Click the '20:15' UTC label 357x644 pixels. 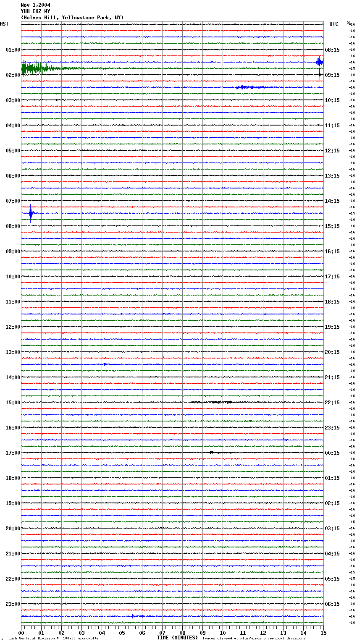click(332, 352)
